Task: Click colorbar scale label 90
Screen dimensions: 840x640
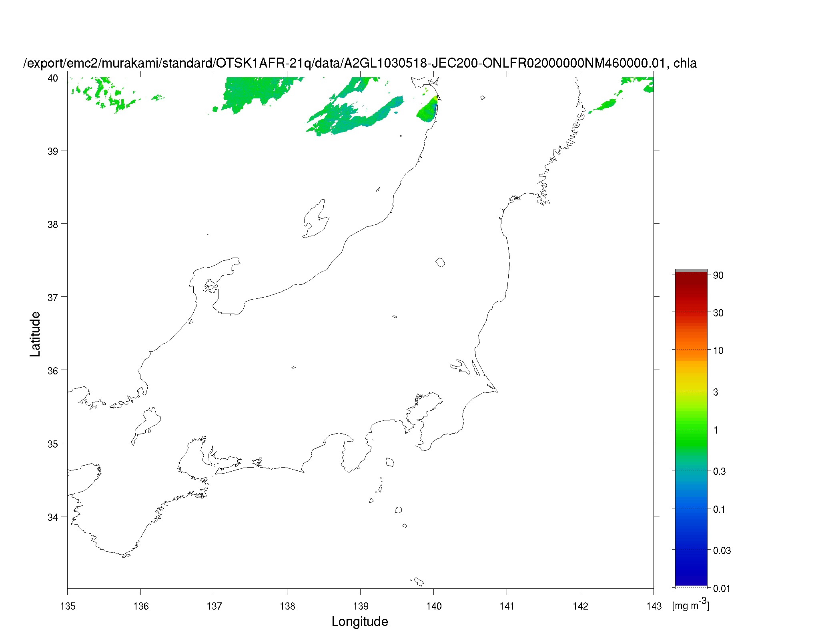Action: click(718, 275)
